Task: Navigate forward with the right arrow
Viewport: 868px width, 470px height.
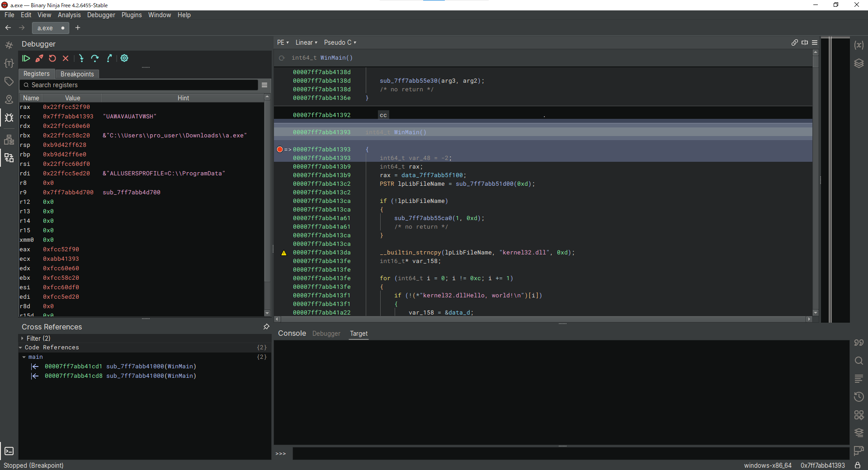Action: (x=22, y=28)
